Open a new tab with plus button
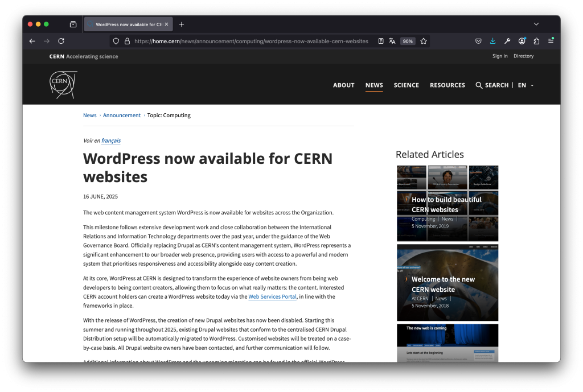Image resolution: width=583 pixels, height=392 pixels. point(182,24)
